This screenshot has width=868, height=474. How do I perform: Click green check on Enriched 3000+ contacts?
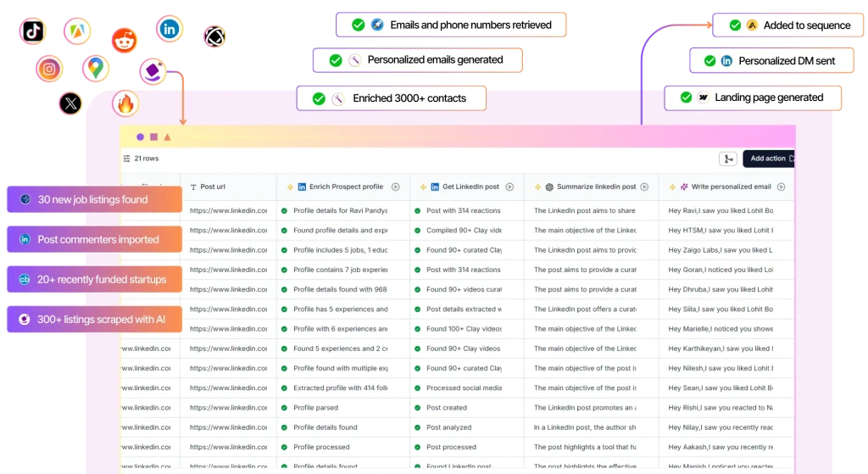[319, 98]
